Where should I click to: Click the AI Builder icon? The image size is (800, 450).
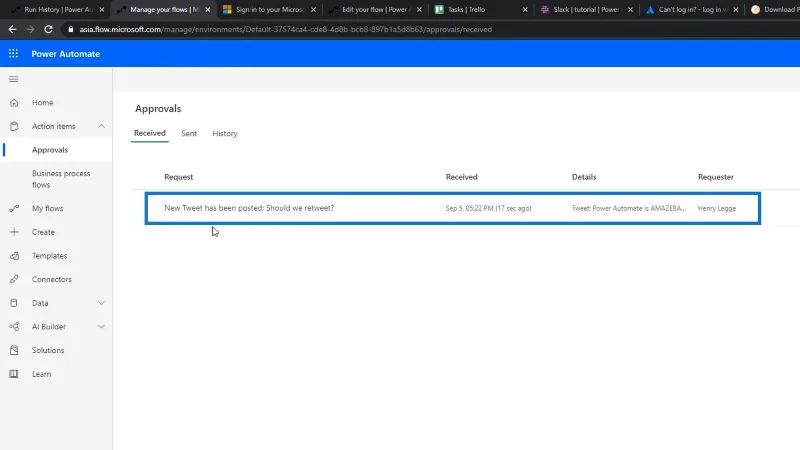click(14, 327)
